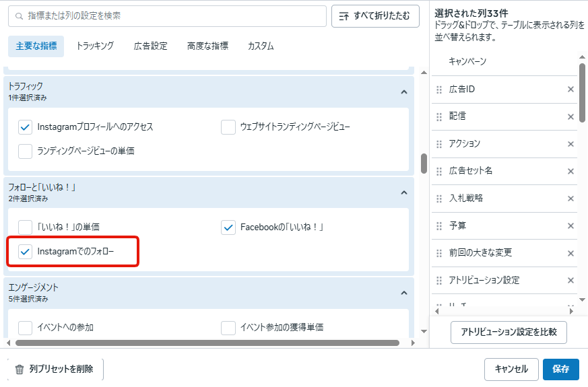Delete 予算 column via its X icon
Image resolution: width=588 pixels, height=387 pixels.
[x=570, y=225]
